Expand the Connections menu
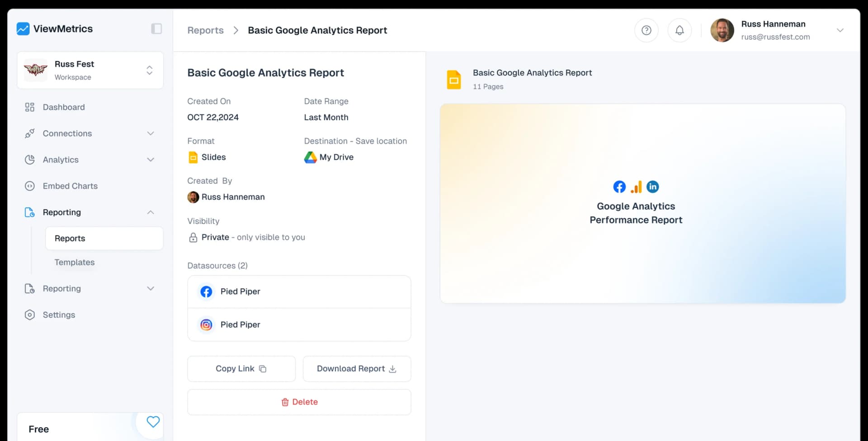868x441 pixels. (x=151, y=133)
